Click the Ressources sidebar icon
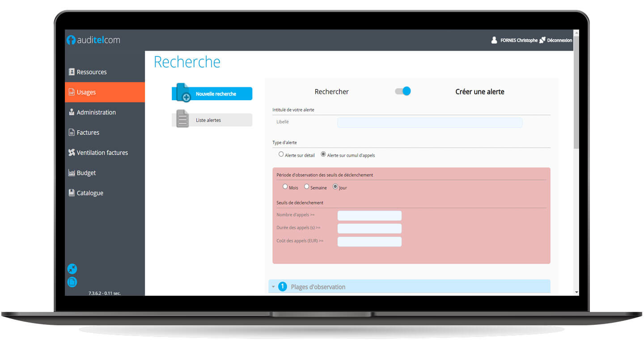This screenshot has width=644, height=349. pyautogui.click(x=72, y=72)
